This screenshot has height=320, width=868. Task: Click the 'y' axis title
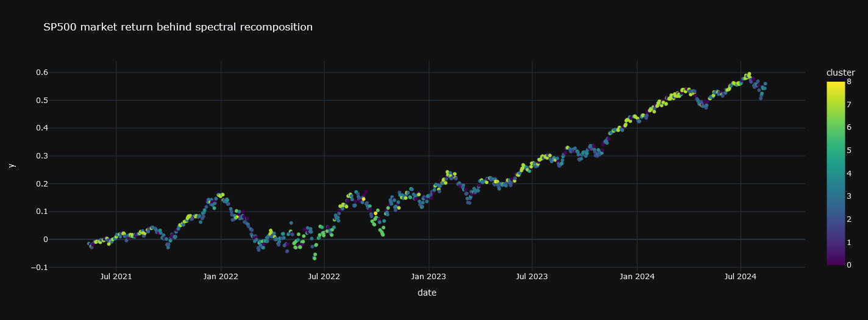coord(11,165)
